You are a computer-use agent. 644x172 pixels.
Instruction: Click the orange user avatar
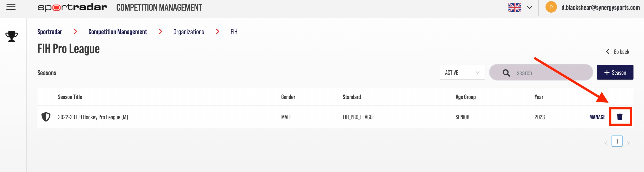pos(551,7)
